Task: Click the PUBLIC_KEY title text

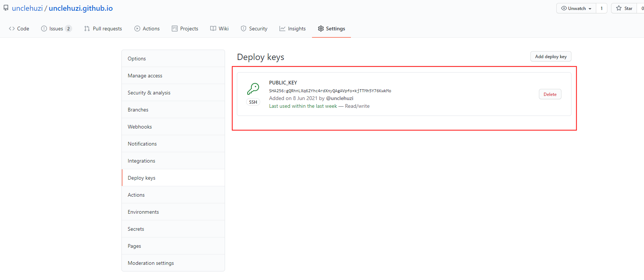Action: (283, 83)
